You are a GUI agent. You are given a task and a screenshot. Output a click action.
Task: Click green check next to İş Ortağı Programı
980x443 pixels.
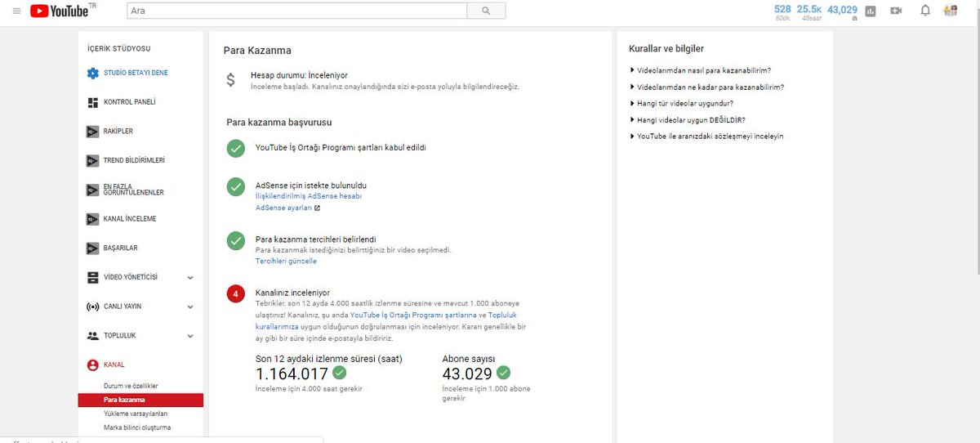point(235,148)
